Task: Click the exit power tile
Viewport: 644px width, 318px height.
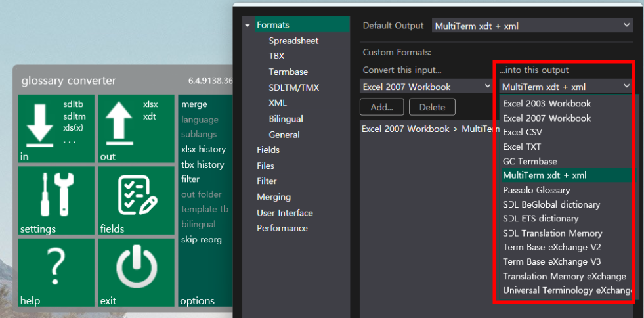Action: tap(137, 273)
